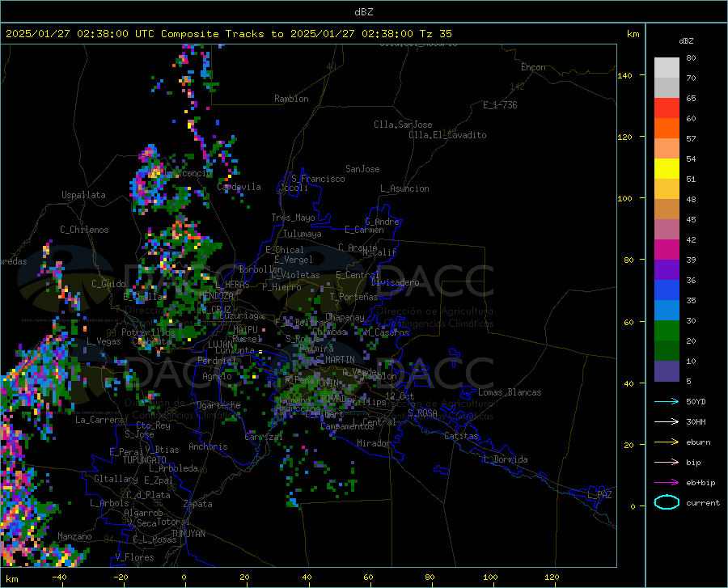Screen dimensions: 728x588
Task: Click the light blue dBZ legend swatch
Action: click(667, 311)
